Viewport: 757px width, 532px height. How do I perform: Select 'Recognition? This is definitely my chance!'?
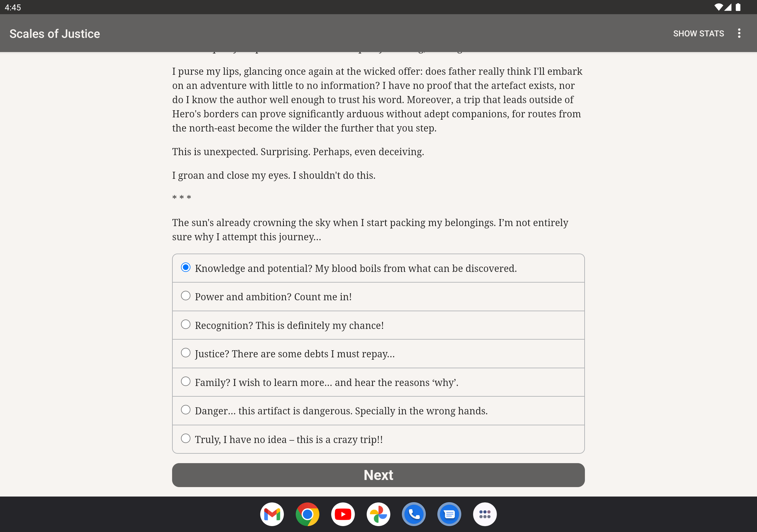coord(378,325)
